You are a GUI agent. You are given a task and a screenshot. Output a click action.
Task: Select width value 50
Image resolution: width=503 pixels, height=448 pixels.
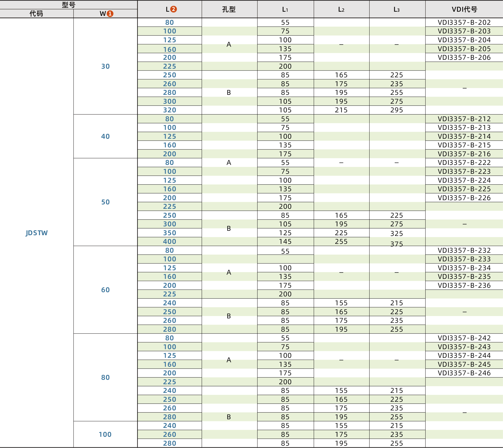coord(105,202)
